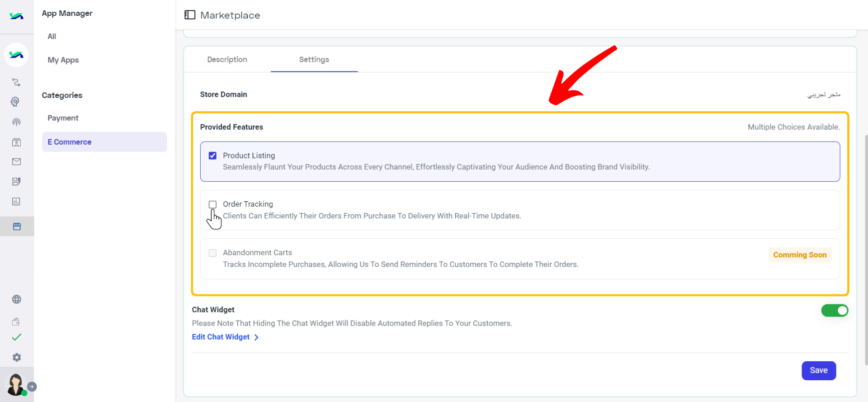Click the brand logo at top of sidebar
868x402 pixels.
click(16, 16)
